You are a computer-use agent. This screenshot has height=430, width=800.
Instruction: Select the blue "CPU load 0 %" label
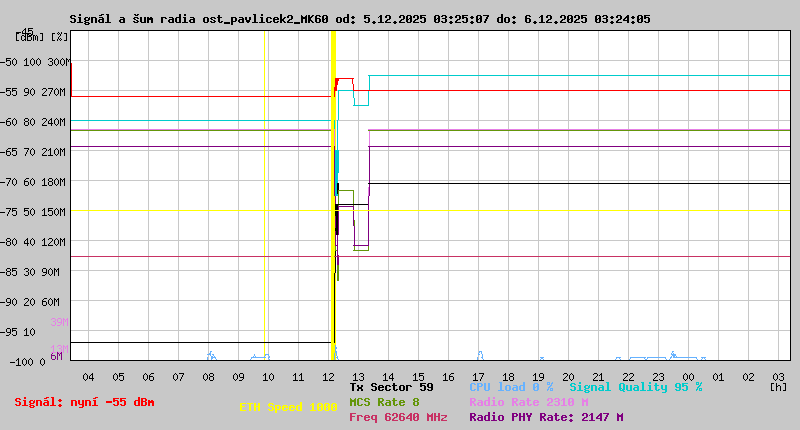pos(511,386)
